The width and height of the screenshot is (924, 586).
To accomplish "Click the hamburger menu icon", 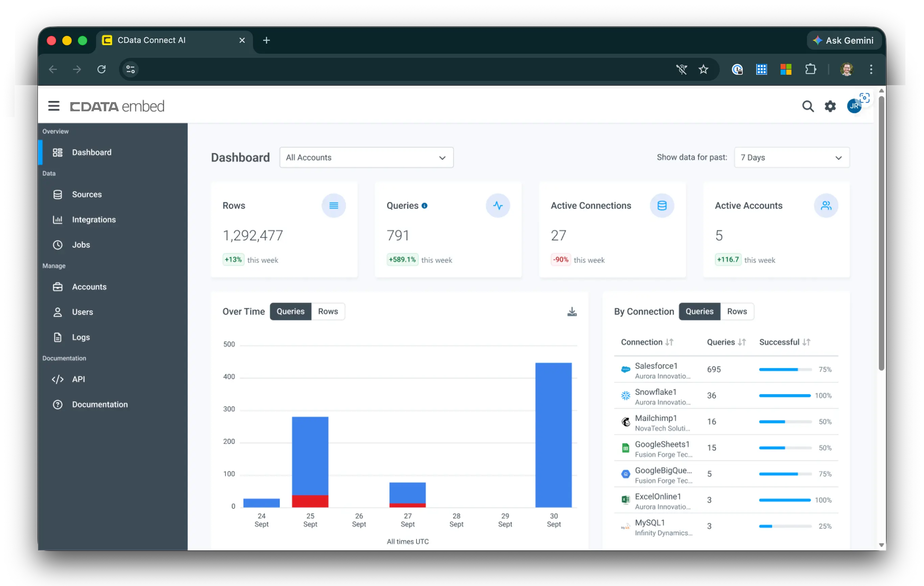I will (x=54, y=106).
